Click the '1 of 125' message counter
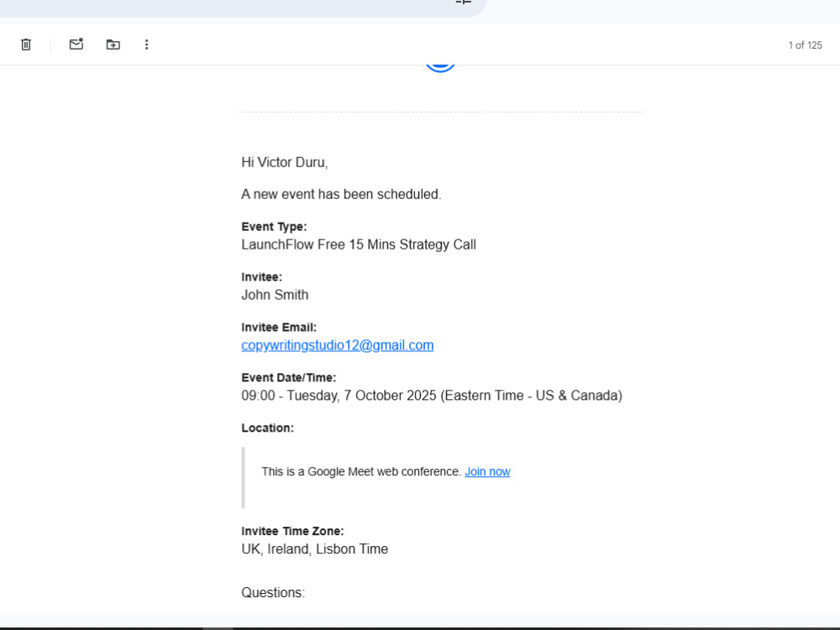This screenshot has height=630, width=840. point(805,45)
